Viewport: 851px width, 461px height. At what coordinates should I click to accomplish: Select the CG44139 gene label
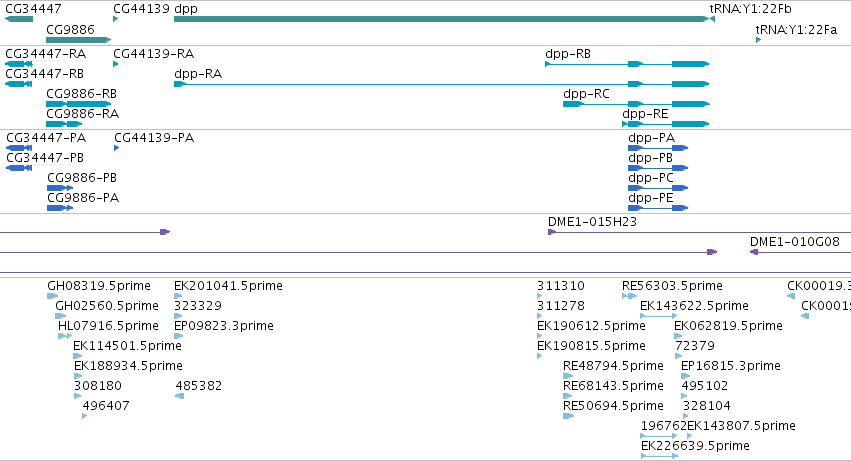pyautogui.click(x=141, y=9)
